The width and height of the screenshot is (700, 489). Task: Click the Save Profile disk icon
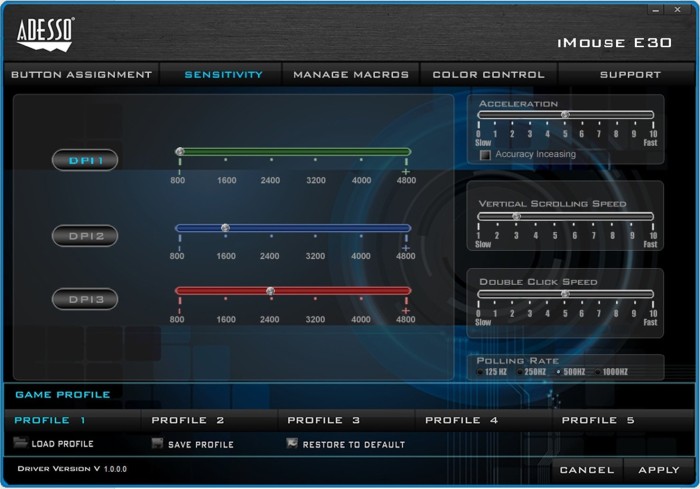pyautogui.click(x=157, y=443)
